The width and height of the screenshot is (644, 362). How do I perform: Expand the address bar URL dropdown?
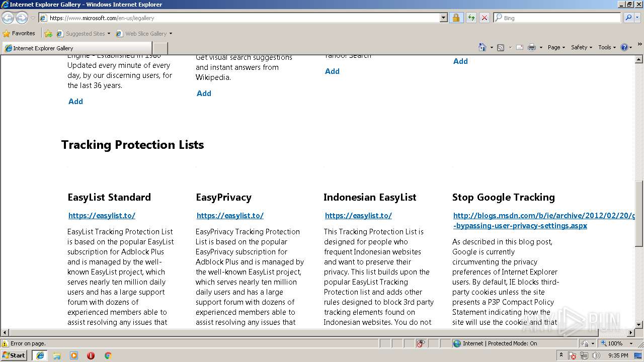pyautogui.click(x=443, y=18)
